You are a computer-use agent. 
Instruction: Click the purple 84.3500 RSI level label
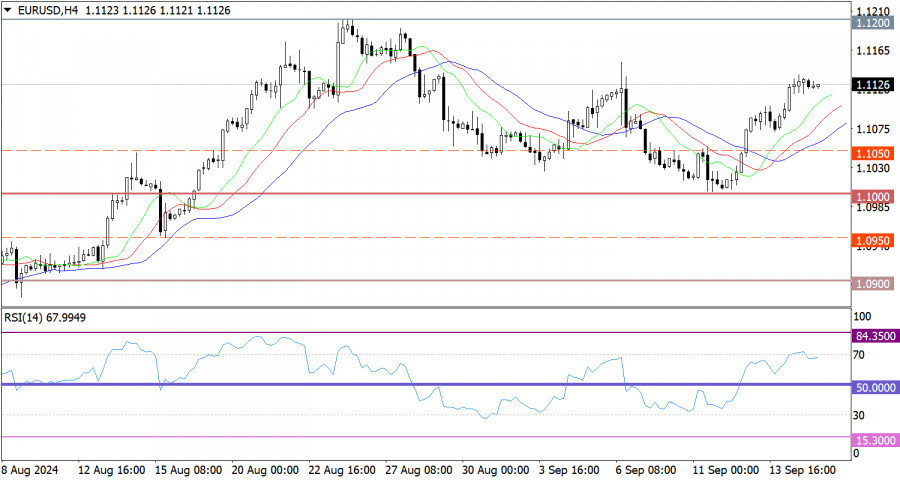tap(876, 335)
